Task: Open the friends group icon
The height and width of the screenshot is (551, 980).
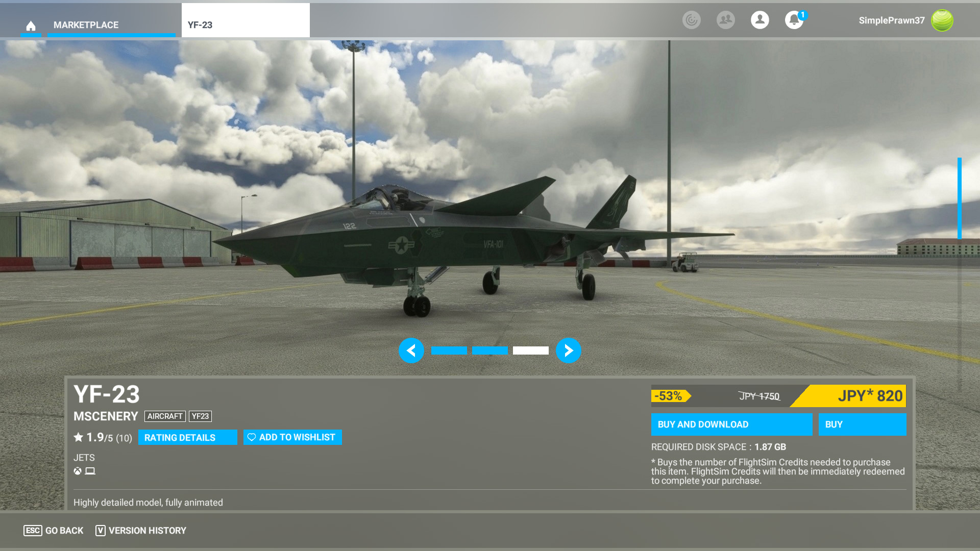Action: pos(725,20)
